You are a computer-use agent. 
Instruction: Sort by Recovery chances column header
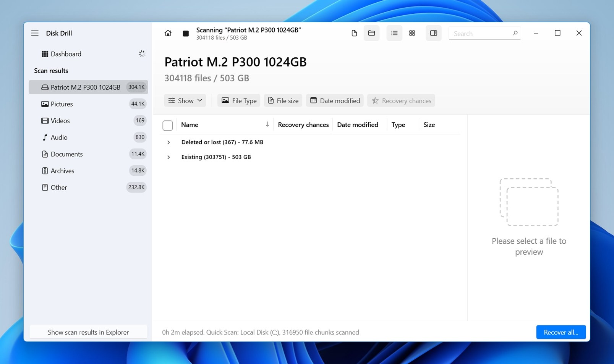(x=303, y=125)
